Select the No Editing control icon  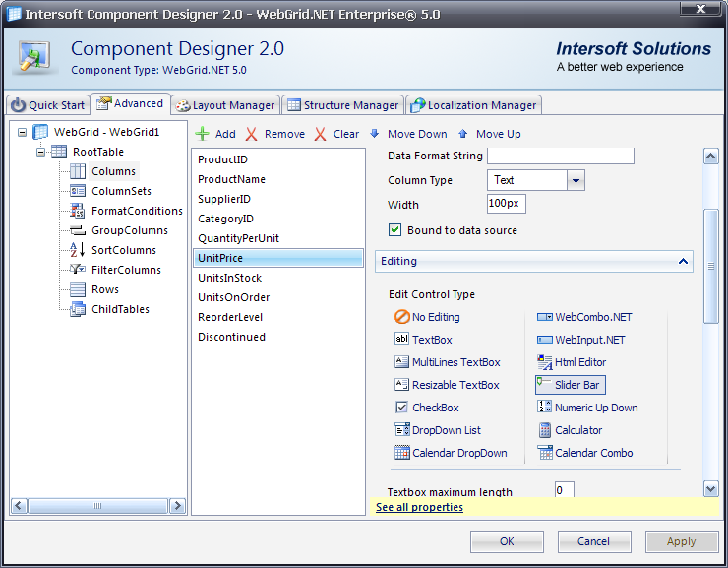(401, 317)
